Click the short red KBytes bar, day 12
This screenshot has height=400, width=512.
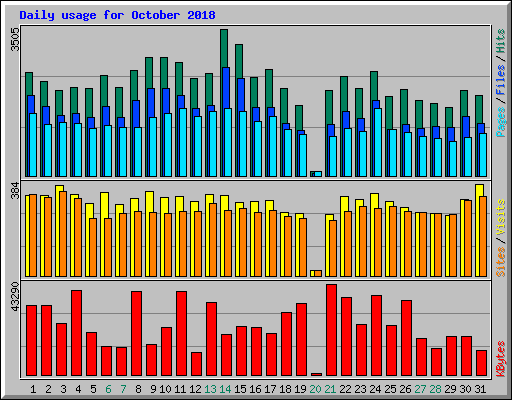coord(197,364)
